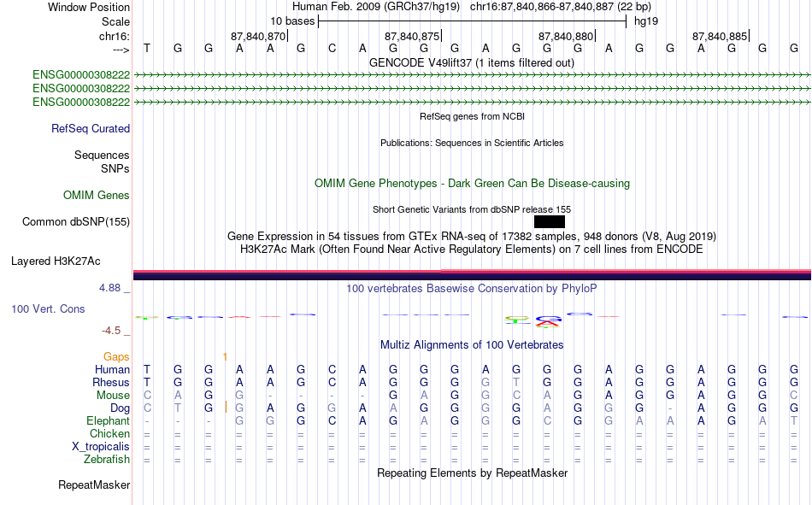Click the Common dbSNP(155) track label
This screenshot has height=505, width=812.
coord(75,221)
